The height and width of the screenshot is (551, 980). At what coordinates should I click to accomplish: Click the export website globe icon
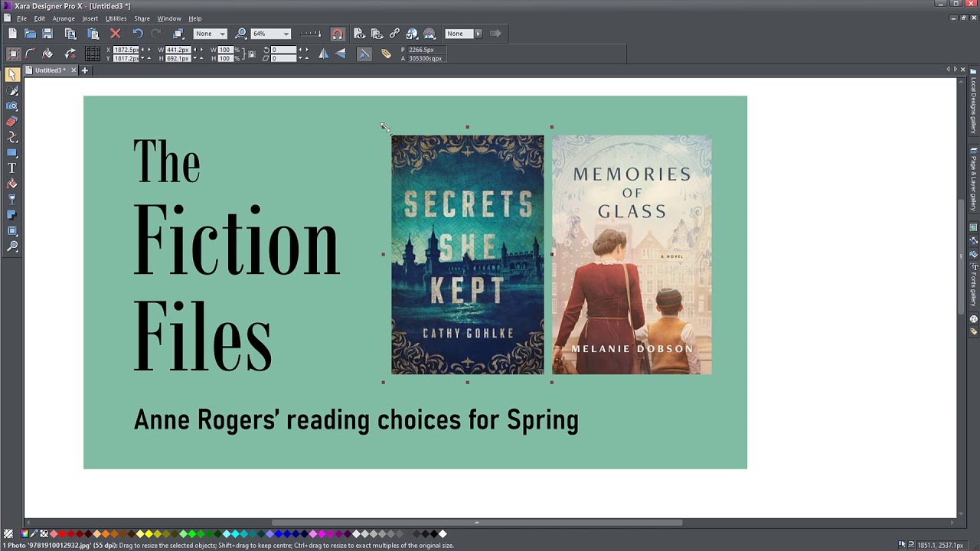(412, 34)
